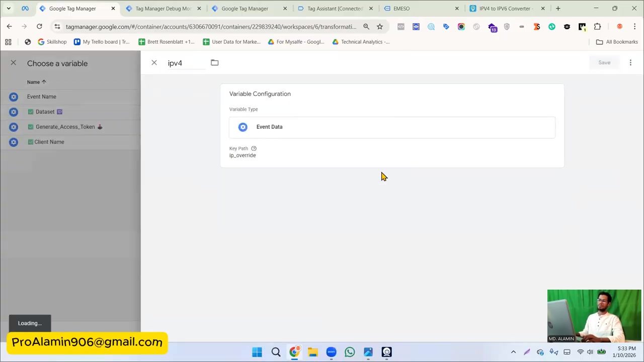The height and width of the screenshot is (362, 644).
Task: Close the Choose a variable panel
Action: pyautogui.click(x=14, y=63)
